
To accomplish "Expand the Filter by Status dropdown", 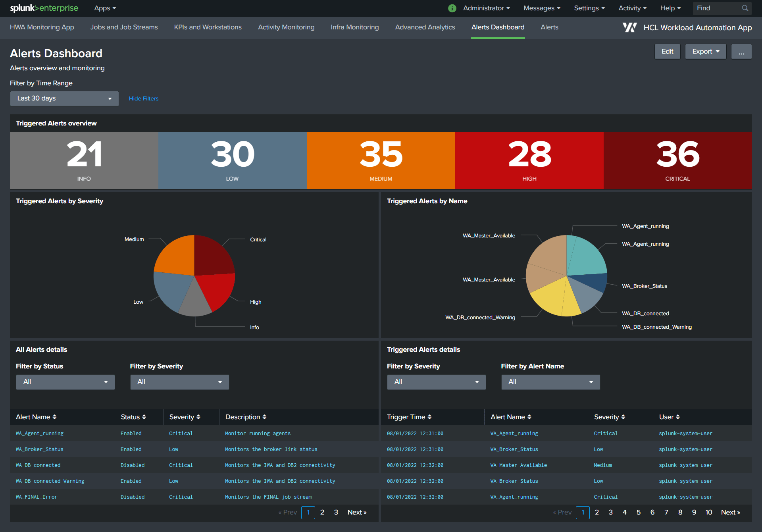I will 65,382.
